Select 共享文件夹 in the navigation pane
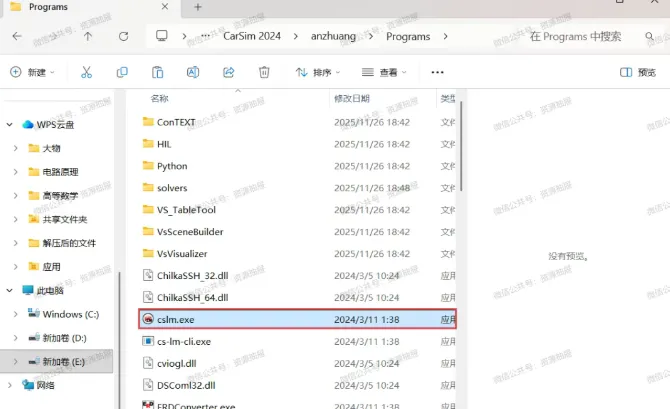This screenshot has height=409, width=670. (x=65, y=219)
